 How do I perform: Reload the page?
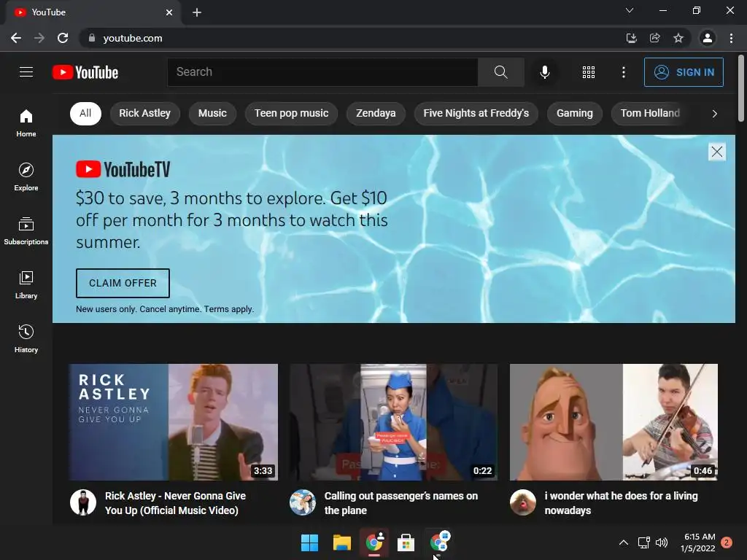pyautogui.click(x=63, y=38)
